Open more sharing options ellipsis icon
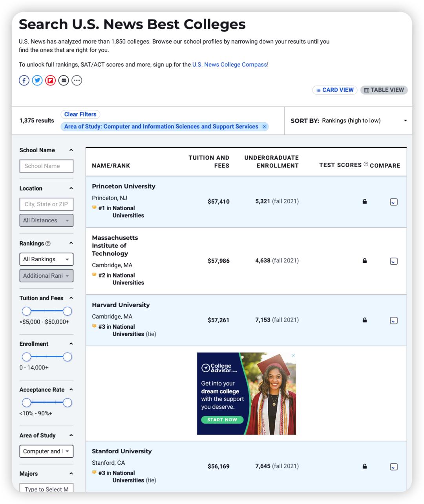The width and height of the screenshot is (424, 504). (x=77, y=80)
